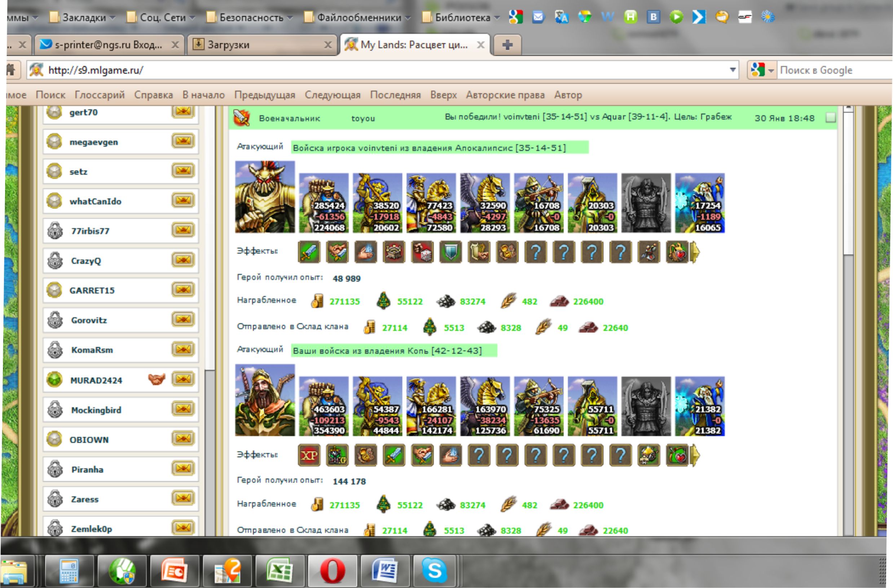This screenshot has height=588, width=893.
Task: Click the Поиск navigation link
Action: coord(50,95)
